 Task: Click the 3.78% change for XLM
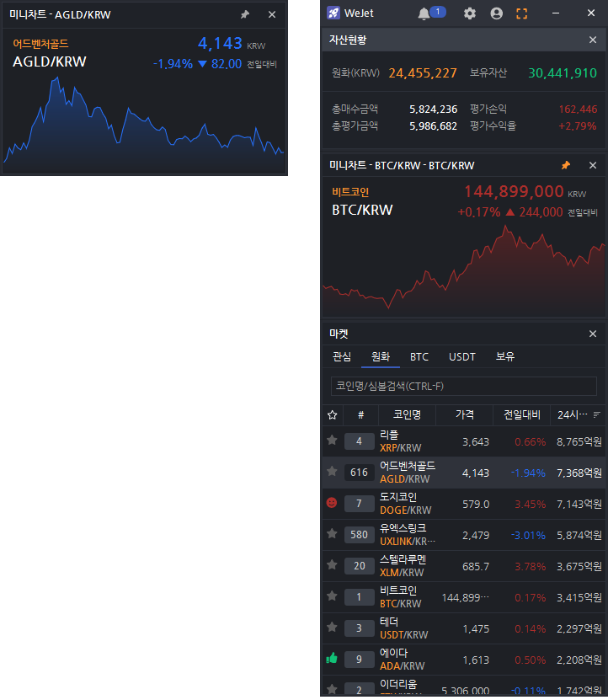[530, 567]
